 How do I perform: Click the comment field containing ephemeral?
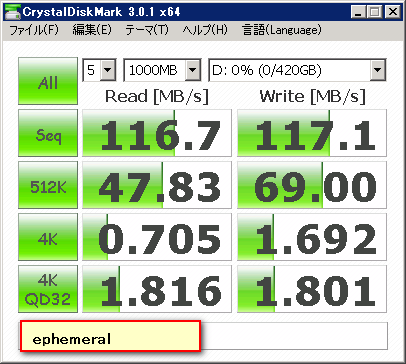(x=203, y=336)
